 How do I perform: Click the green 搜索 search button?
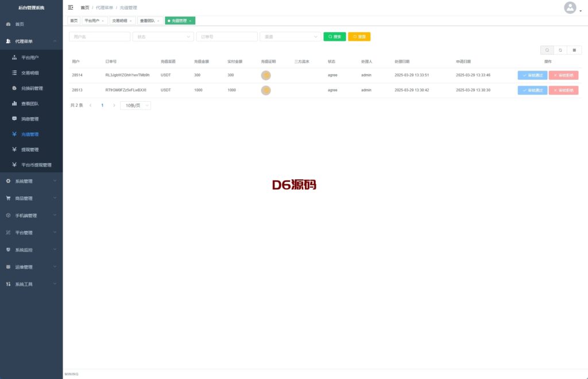(335, 37)
